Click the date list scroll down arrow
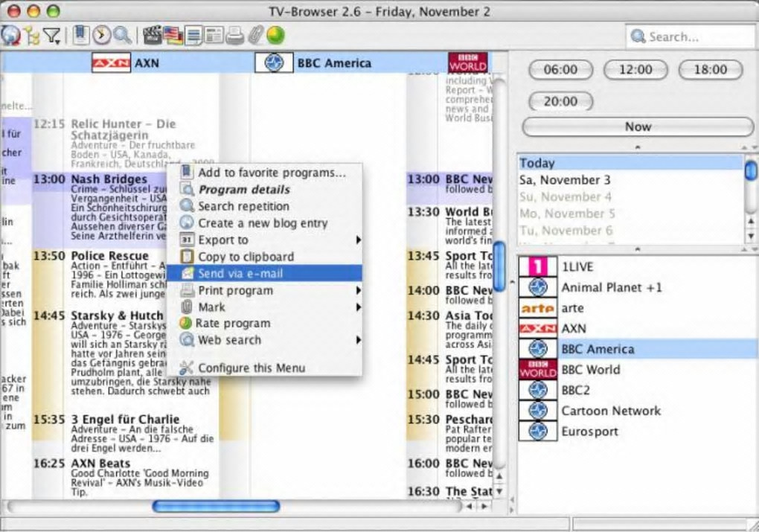Screen dimensions: 759x532 click(x=752, y=236)
